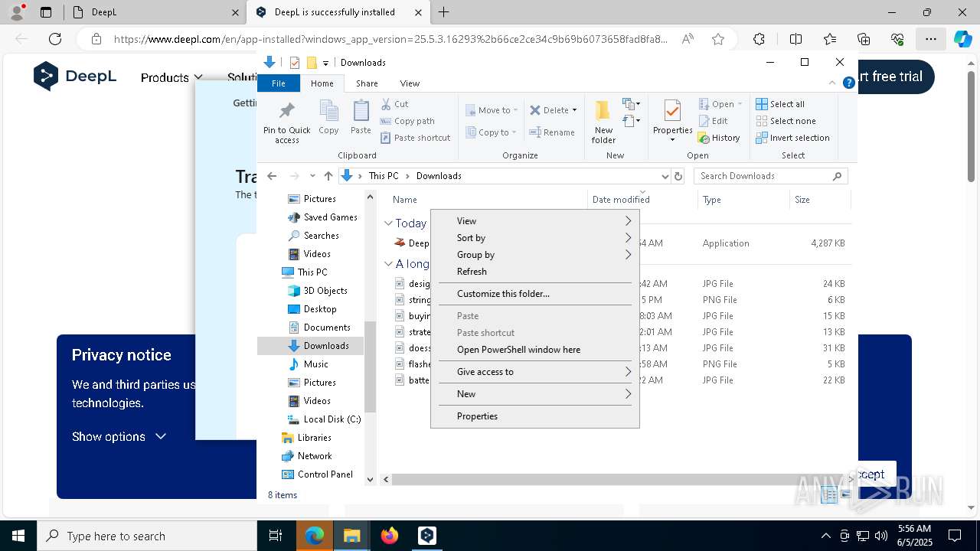The image size is (980, 551).
Task: Collapse the ribbon with the chevron
Action: pyautogui.click(x=832, y=83)
